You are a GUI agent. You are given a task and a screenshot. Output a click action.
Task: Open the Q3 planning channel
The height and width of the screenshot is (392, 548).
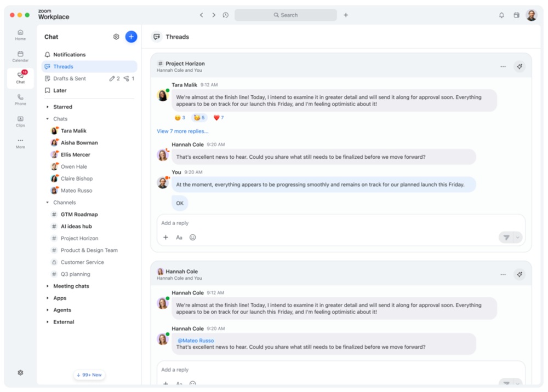[x=89, y=274]
